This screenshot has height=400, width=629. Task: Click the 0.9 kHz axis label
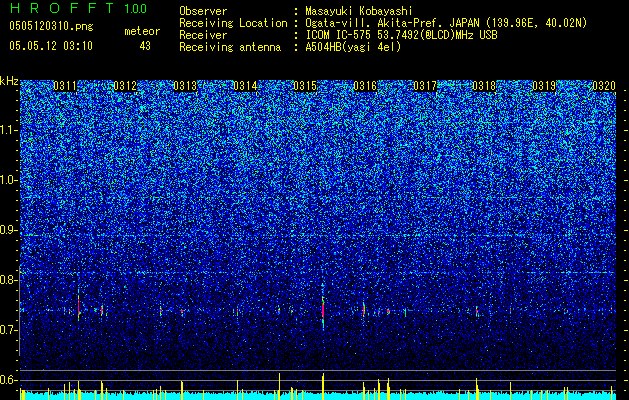[9, 230]
